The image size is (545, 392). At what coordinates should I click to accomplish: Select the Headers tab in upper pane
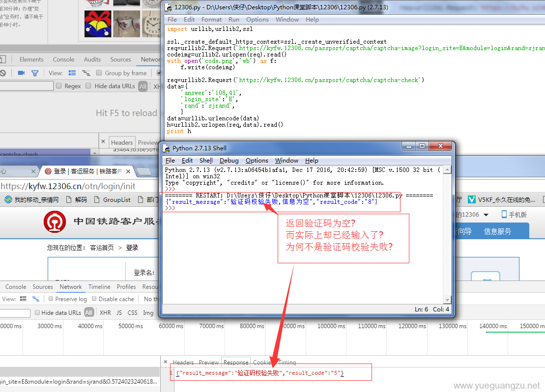click(122, 142)
